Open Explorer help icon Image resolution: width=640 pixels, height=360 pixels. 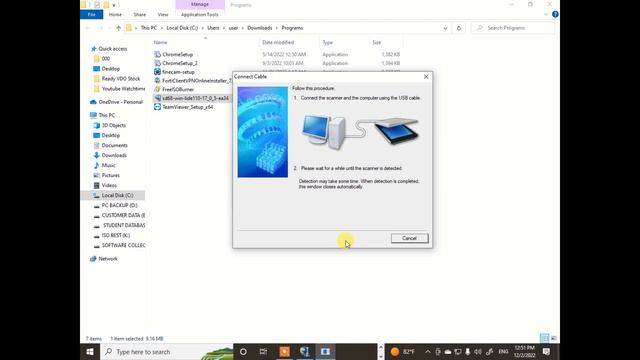click(x=555, y=14)
